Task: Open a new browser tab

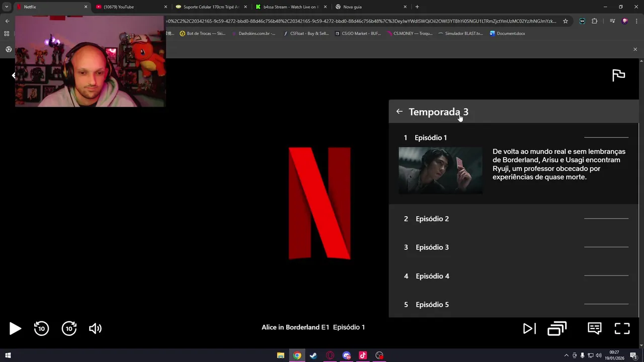Action: [417, 7]
